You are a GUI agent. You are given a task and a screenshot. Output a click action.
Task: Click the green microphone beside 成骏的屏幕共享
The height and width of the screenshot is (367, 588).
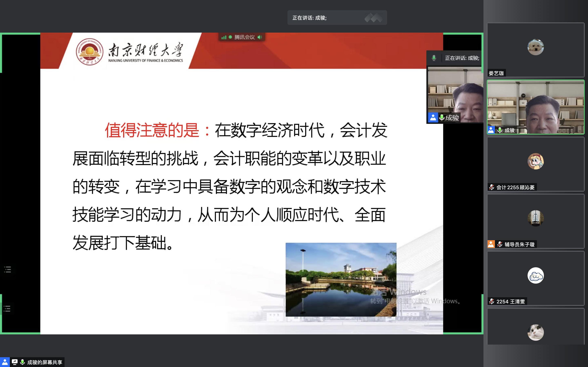[22, 362]
